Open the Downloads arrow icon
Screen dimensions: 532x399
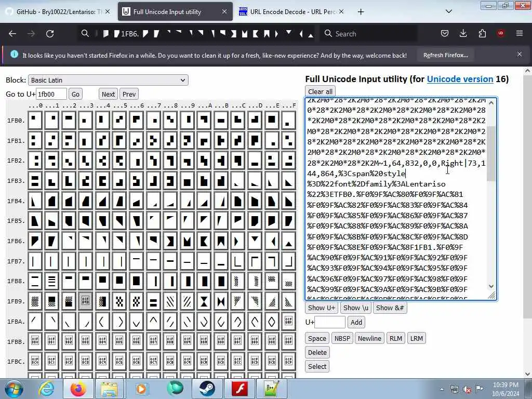click(x=463, y=33)
